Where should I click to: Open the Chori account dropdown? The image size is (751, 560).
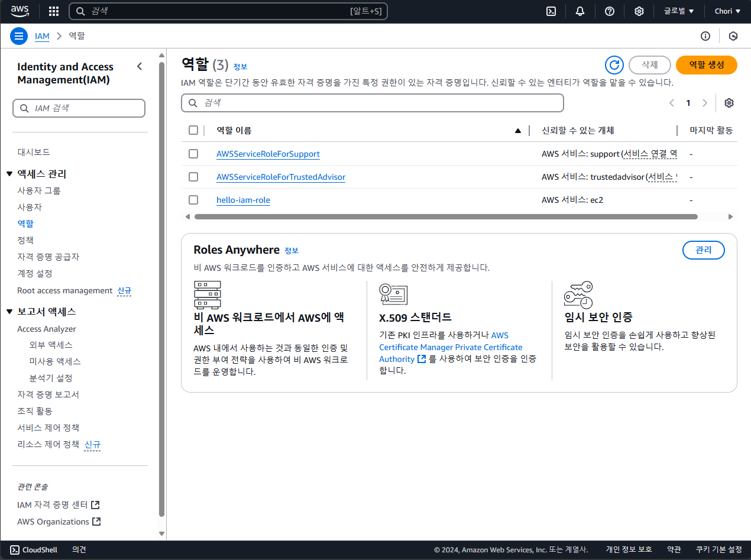pos(727,11)
